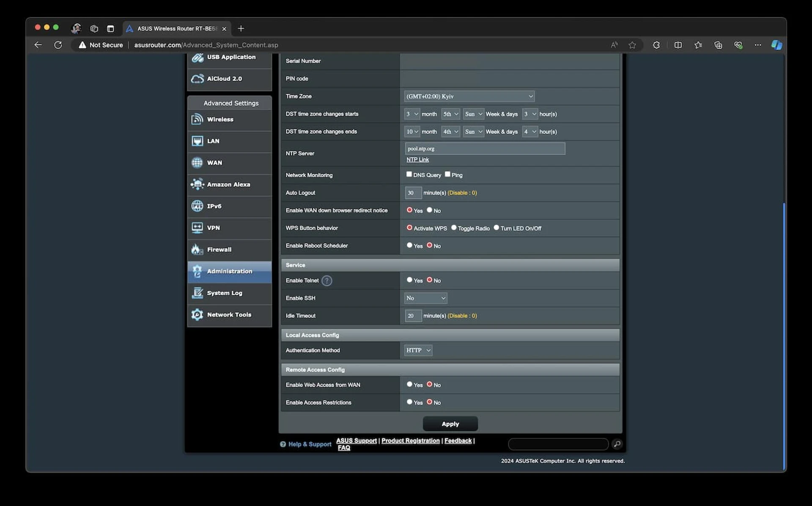Open DST start day Sun dropdown
This screenshot has height=506, width=812.
(x=473, y=114)
